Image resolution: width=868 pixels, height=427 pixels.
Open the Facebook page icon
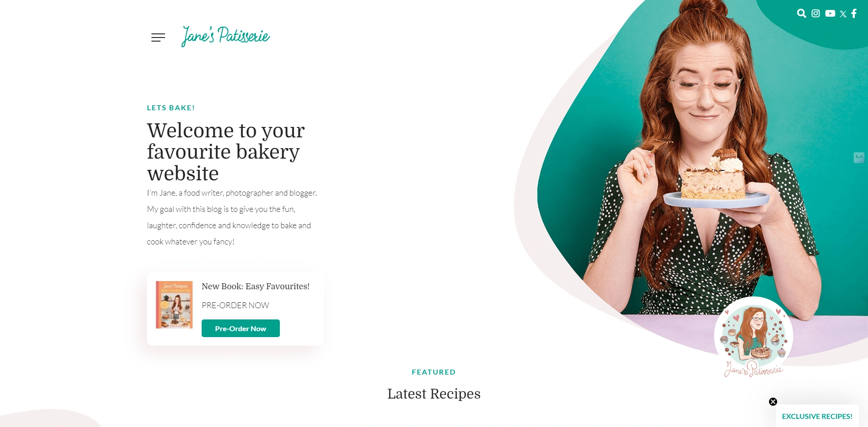pyautogui.click(x=854, y=14)
